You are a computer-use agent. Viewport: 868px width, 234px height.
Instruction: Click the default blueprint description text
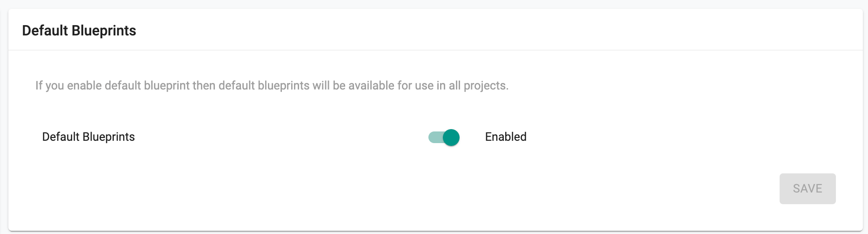[x=272, y=86]
